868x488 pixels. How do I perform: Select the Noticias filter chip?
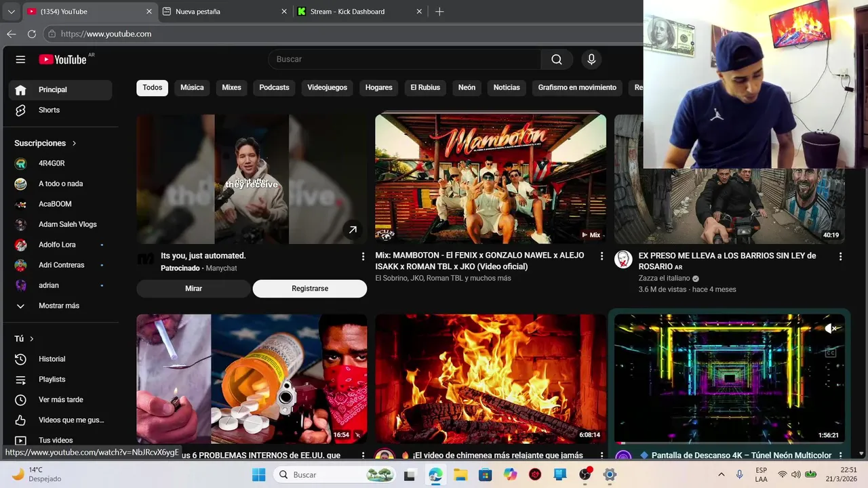click(x=507, y=87)
